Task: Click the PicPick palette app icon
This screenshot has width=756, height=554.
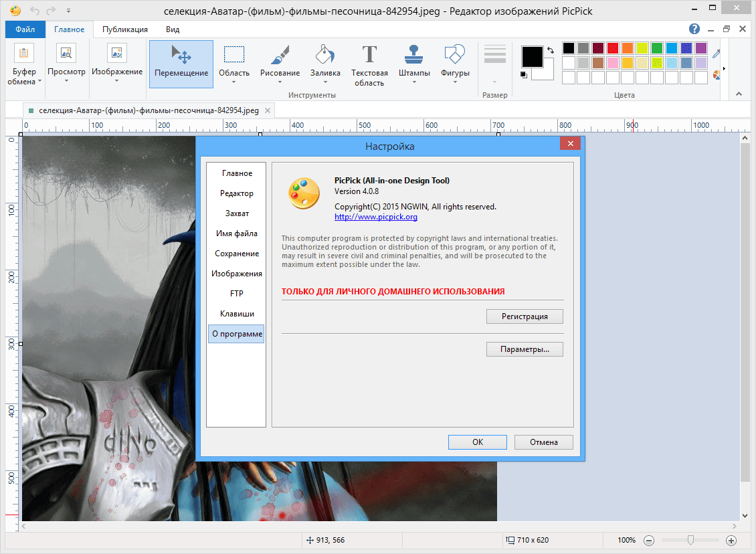Action: 15,11
